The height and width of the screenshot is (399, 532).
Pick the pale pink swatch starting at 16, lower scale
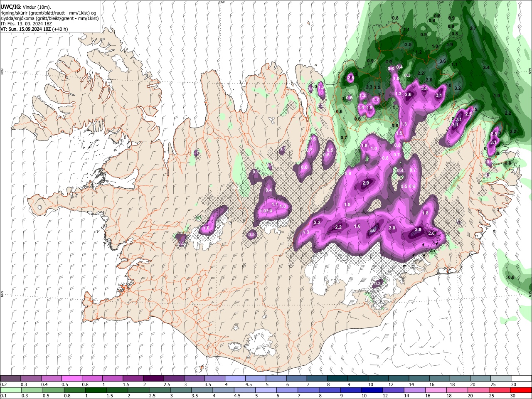[436, 390]
